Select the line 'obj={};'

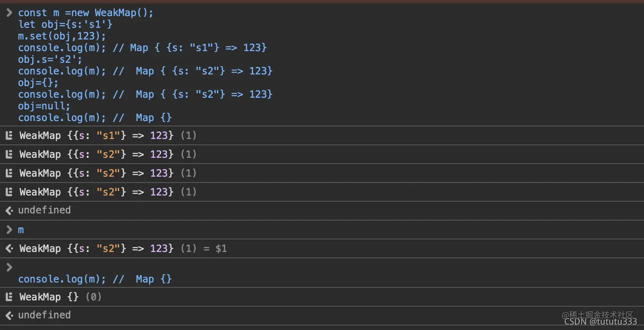(x=38, y=82)
